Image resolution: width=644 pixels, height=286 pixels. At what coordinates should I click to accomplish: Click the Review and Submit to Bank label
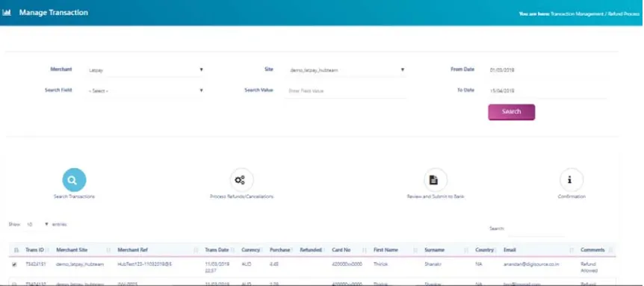point(436,196)
